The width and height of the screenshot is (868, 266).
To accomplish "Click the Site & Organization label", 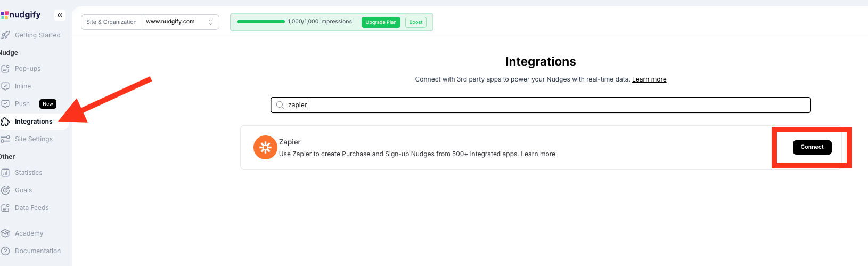I will pyautogui.click(x=112, y=22).
